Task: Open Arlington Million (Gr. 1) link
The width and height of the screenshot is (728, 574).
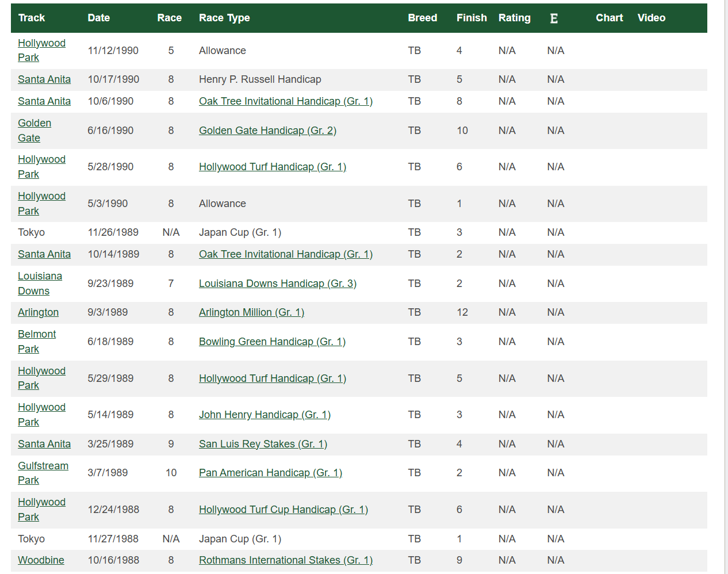Action: click(251, 312)
